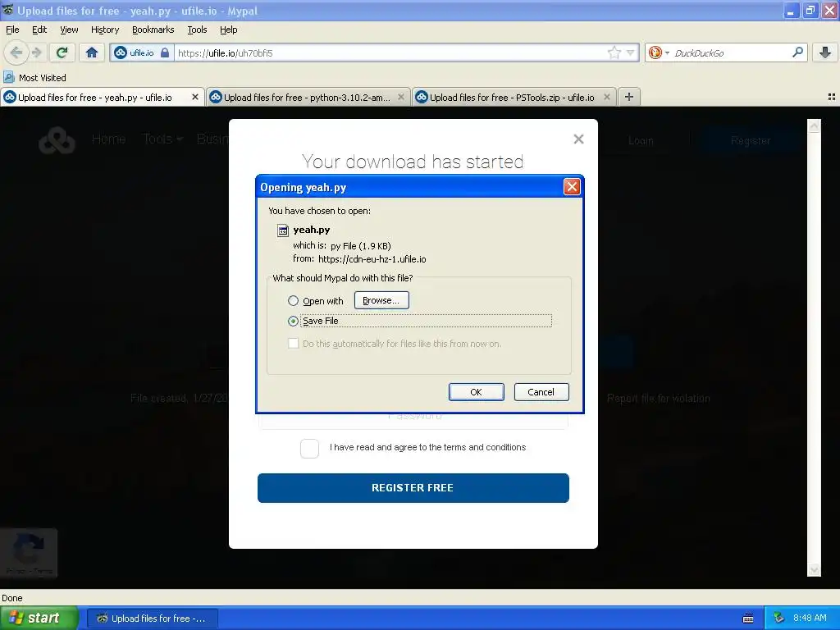Click the tab groups grid icon
The width and height of the screenshot is (840, 630).
[832, 97]
